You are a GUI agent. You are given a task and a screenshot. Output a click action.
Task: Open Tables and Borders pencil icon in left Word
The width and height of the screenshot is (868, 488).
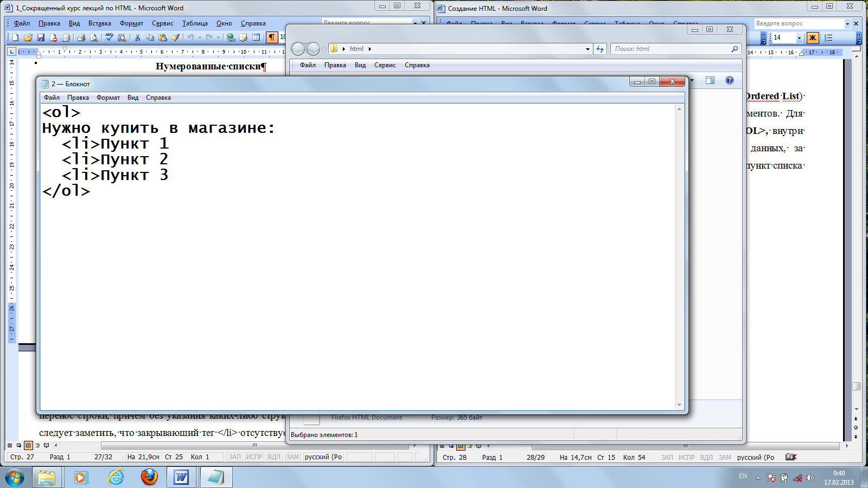tap(244, 37)
